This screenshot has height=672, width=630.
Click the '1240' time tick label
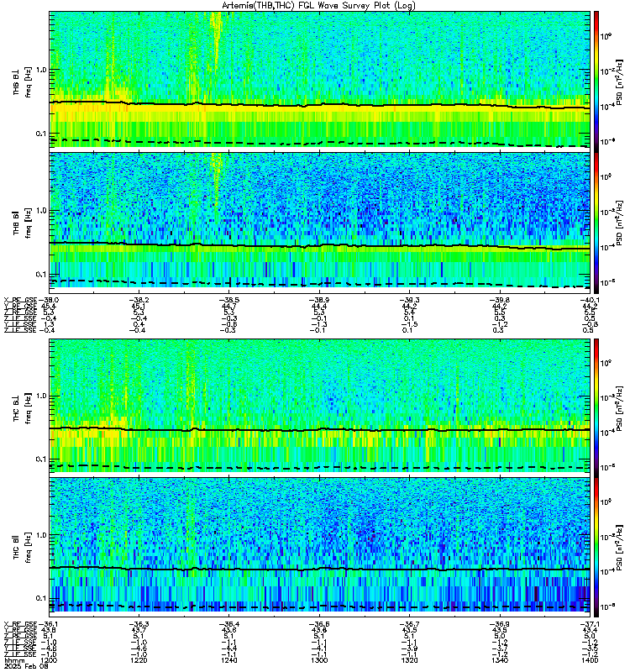click(228, 660)
